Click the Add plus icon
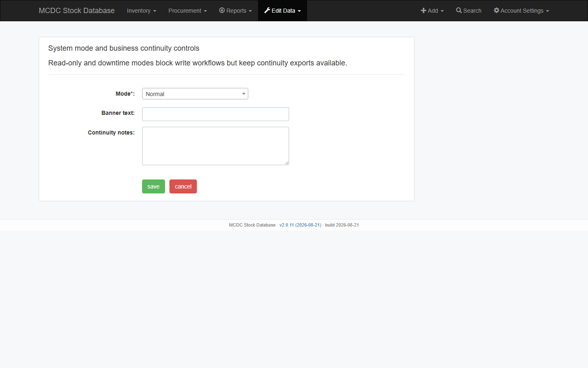Viewport: 588px width, 368px height. [423, 11]
